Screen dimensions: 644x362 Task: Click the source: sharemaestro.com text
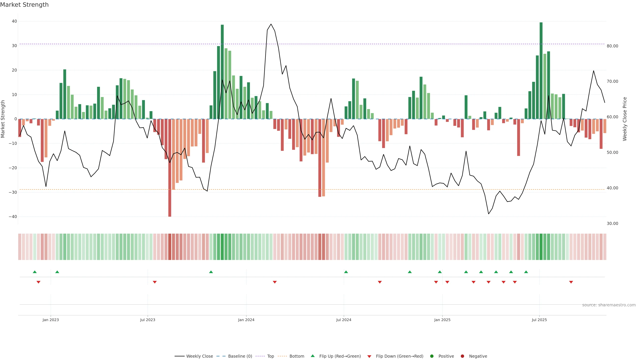click(609, 305)
